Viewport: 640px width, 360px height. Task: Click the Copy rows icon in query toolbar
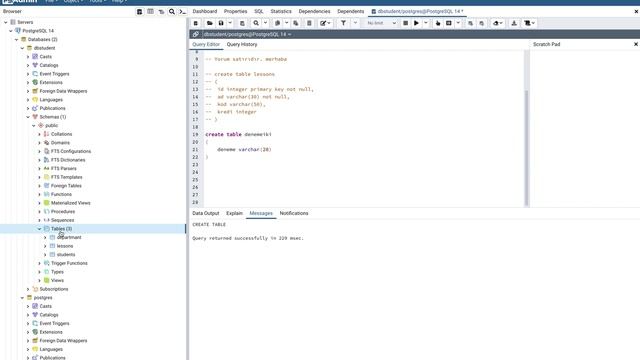pos(278,23)
